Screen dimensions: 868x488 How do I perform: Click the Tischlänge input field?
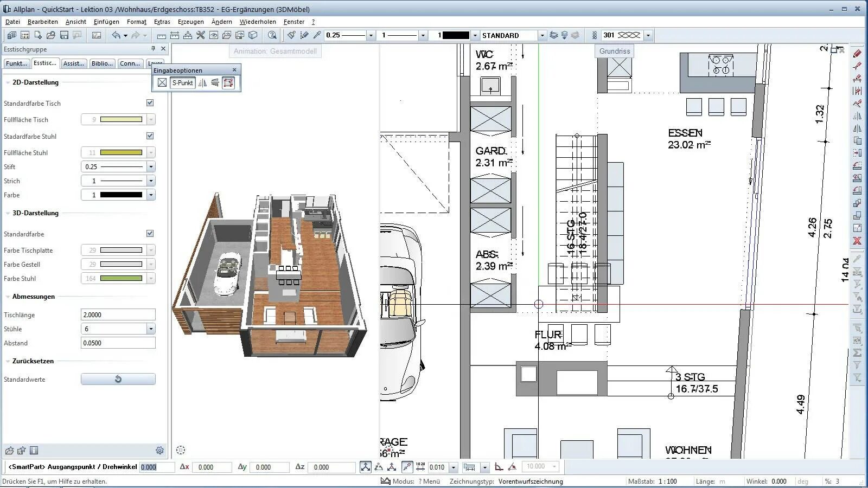(x=118, y=314)
